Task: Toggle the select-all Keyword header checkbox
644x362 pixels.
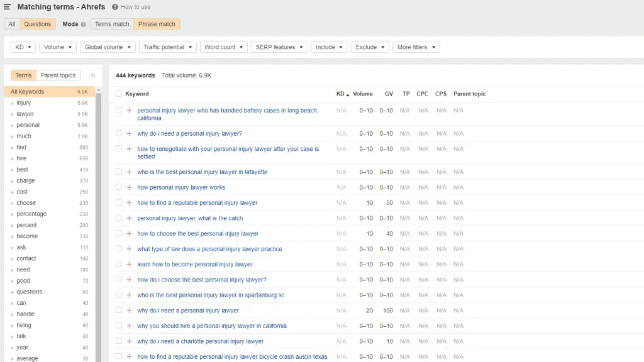Action: click(x=119, y=94)
